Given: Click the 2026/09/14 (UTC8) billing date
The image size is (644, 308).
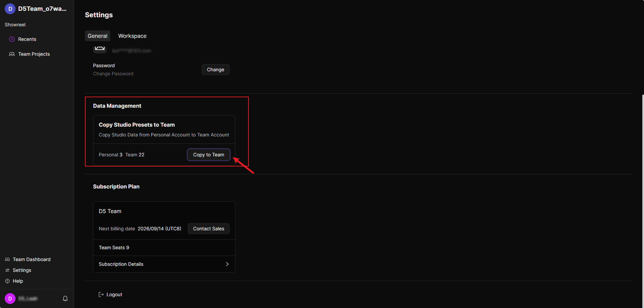Looking at the screenshot, I should [x=159, y=229].
